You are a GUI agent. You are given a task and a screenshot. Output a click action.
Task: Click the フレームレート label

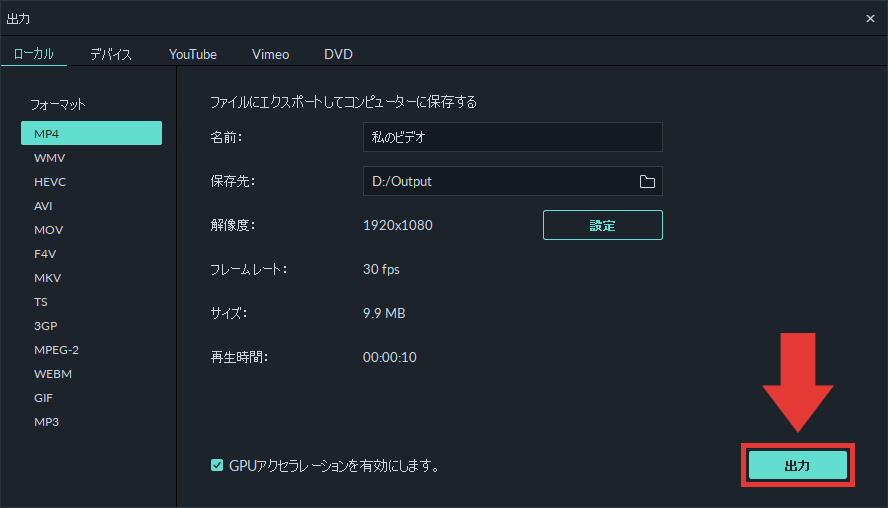249,270
